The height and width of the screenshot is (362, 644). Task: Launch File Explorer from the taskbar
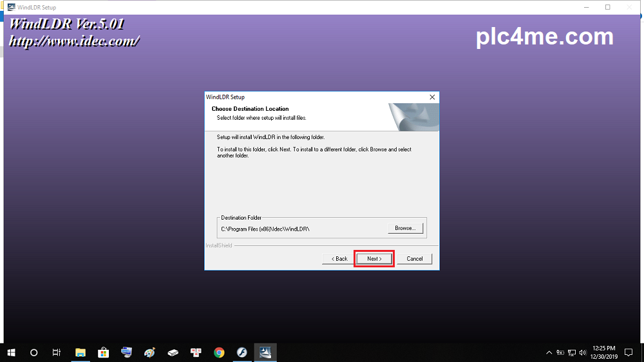tap(80, 352)
